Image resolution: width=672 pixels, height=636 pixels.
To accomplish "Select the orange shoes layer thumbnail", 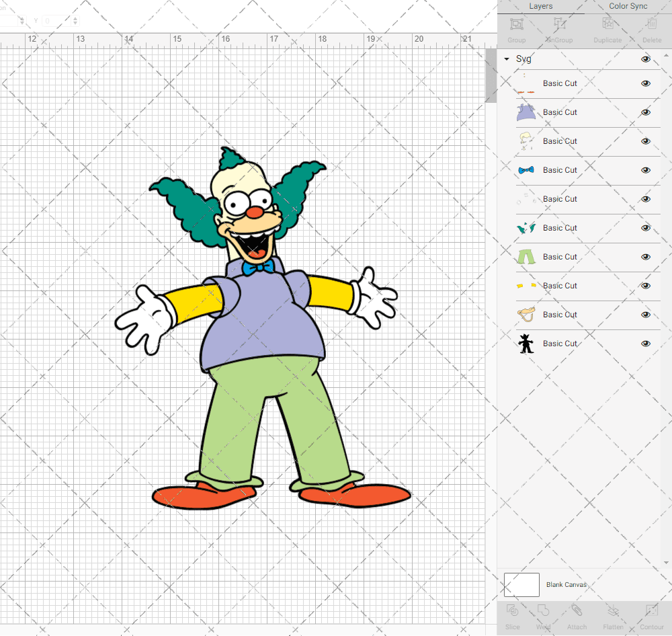I will click(526, 83).
